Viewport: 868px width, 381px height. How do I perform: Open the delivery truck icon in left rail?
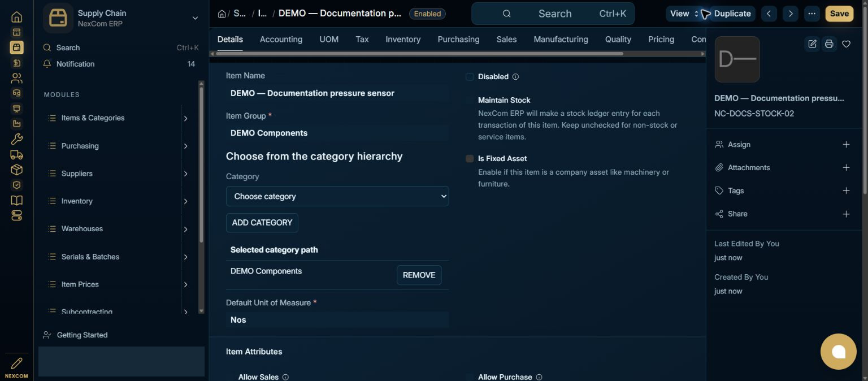click(17, 154)
